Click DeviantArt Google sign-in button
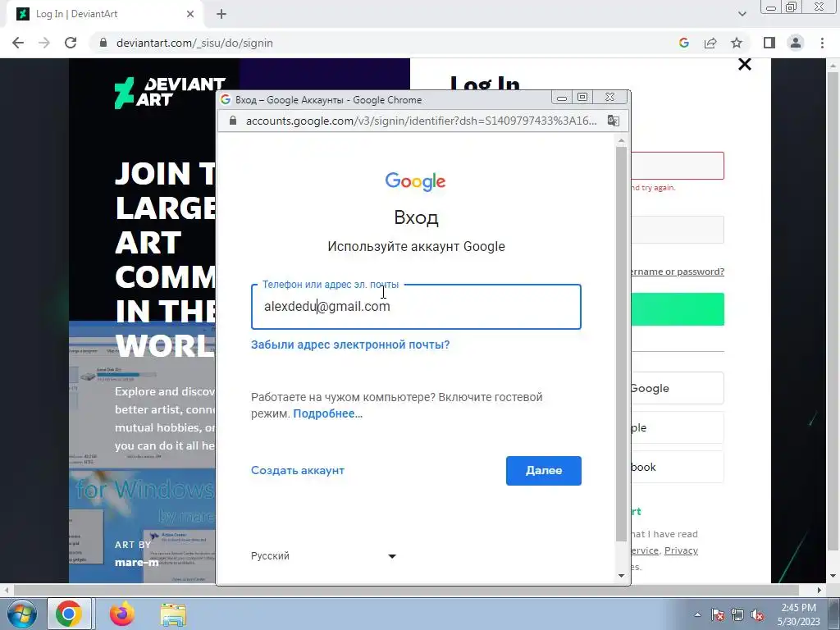 (678, 388)
